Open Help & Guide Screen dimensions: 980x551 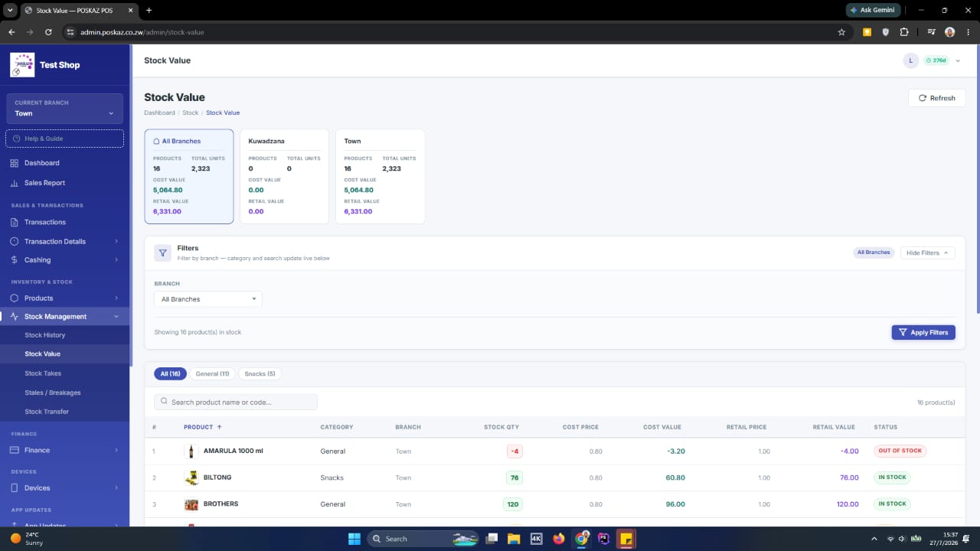click(x=65, y=139)
